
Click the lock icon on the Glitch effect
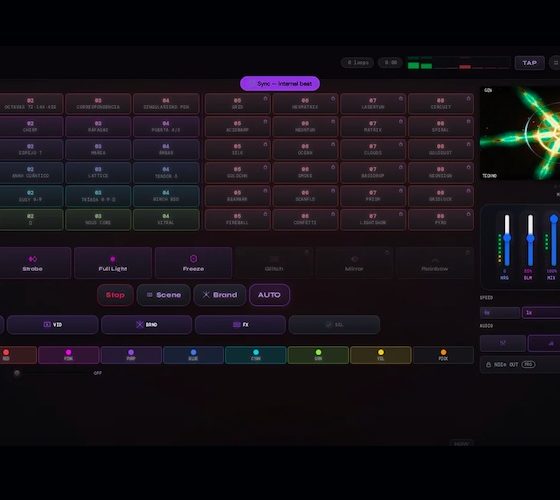tap(306, 252)
